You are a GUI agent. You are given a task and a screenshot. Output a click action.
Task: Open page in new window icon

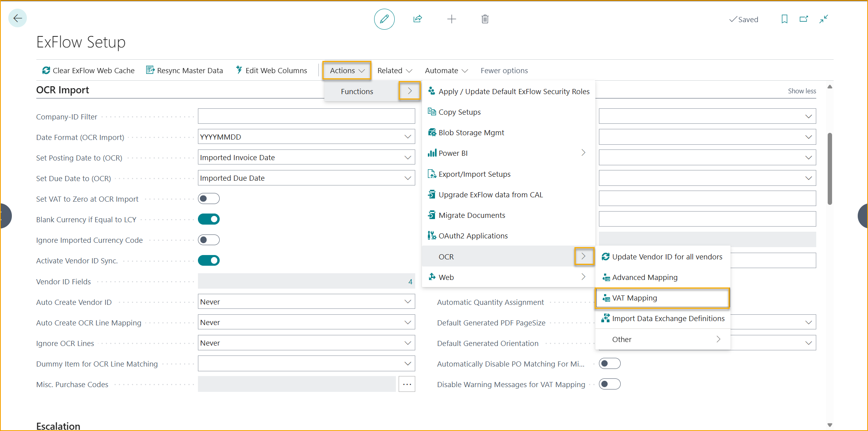coord(804,19)
